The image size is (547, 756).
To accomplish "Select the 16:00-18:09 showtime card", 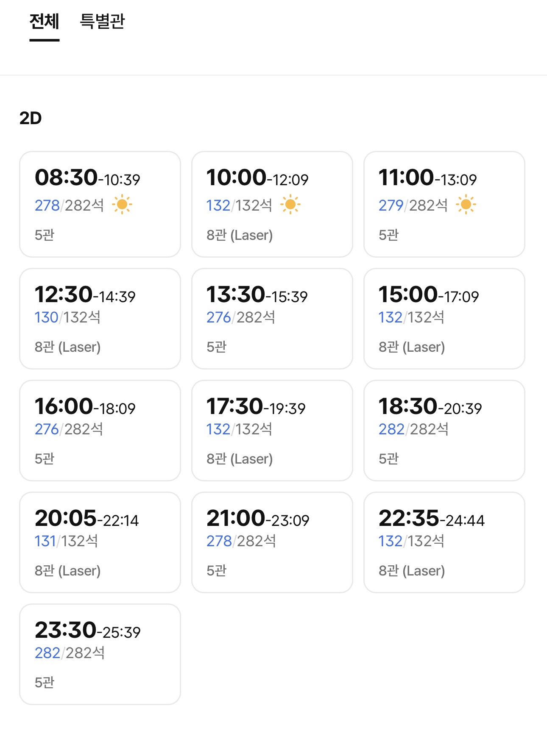I will pos(100,431).
